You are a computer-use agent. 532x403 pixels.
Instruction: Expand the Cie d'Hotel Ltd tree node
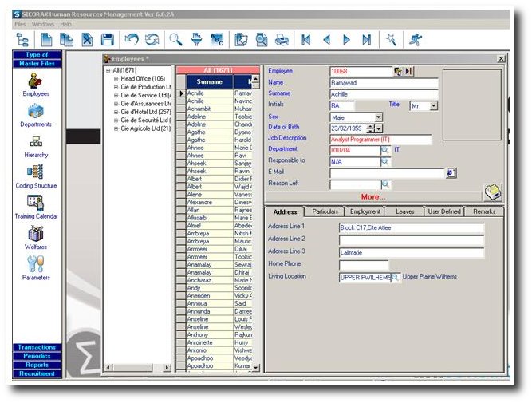pos(116,112)
